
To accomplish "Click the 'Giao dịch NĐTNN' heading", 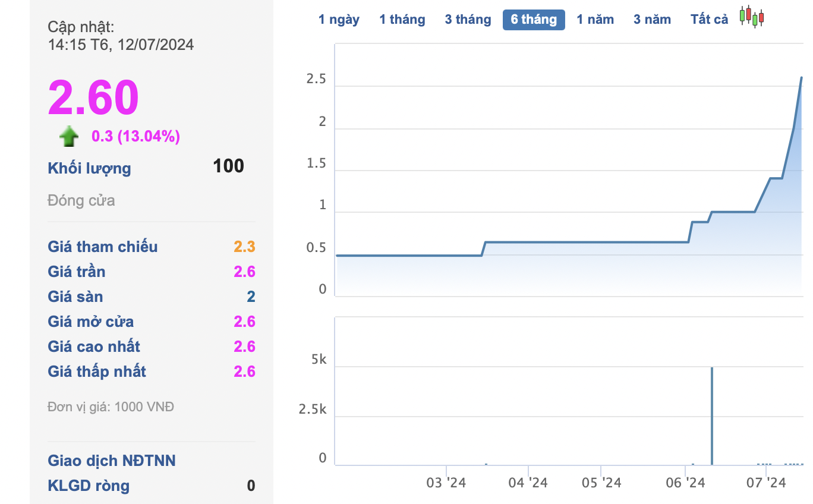I will pyautogui.click(x=112, y=461).
